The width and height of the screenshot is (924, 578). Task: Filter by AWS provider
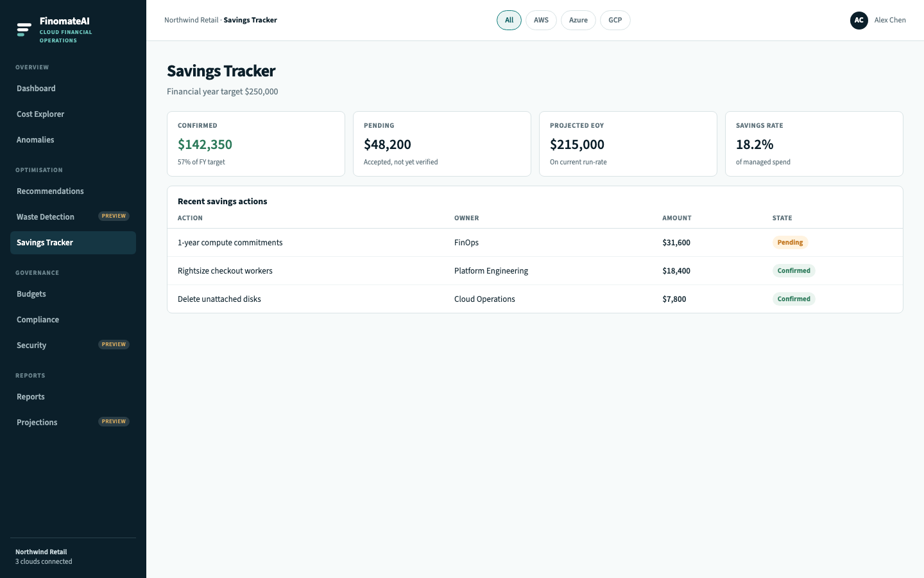(541, 21)
